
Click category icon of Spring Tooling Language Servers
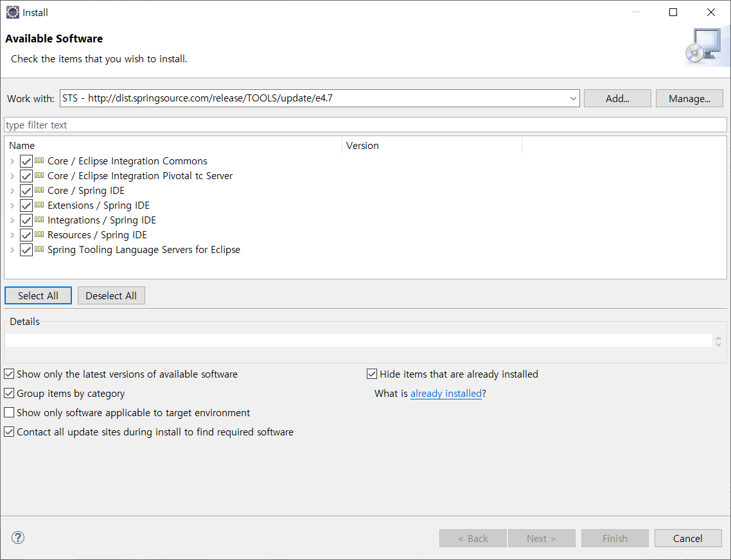(x=39, y=249)
